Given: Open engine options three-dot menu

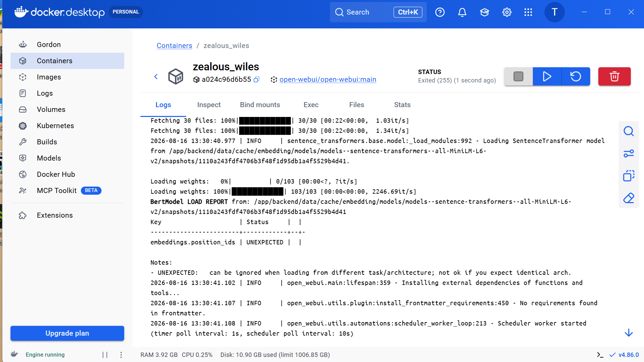Looking at the screenshot, I should click(x=121, y=355).
